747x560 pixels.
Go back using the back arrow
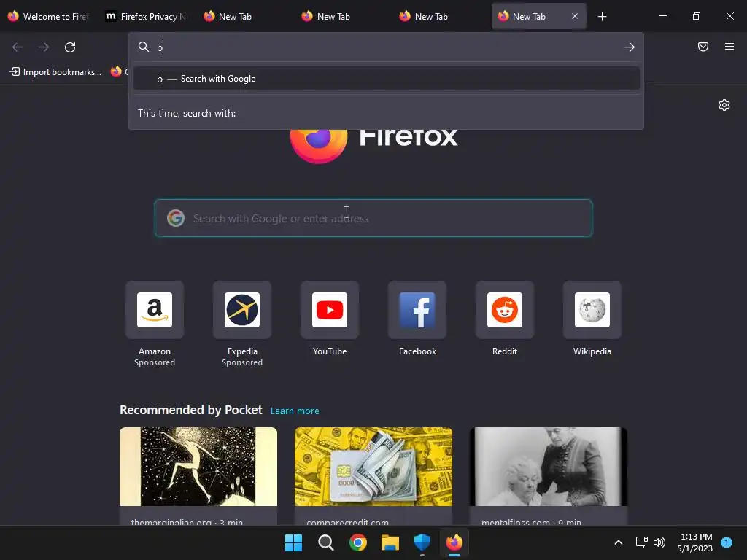click(18, 47)
